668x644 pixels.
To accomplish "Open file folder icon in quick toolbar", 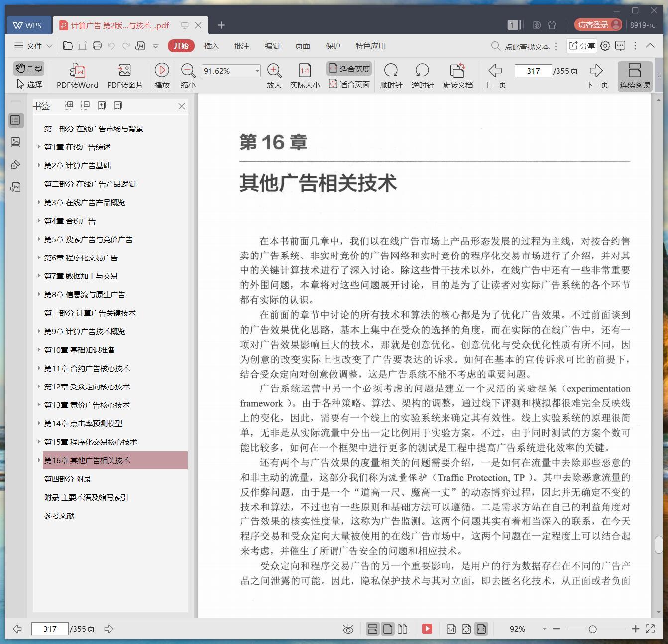I will [68, 46].
